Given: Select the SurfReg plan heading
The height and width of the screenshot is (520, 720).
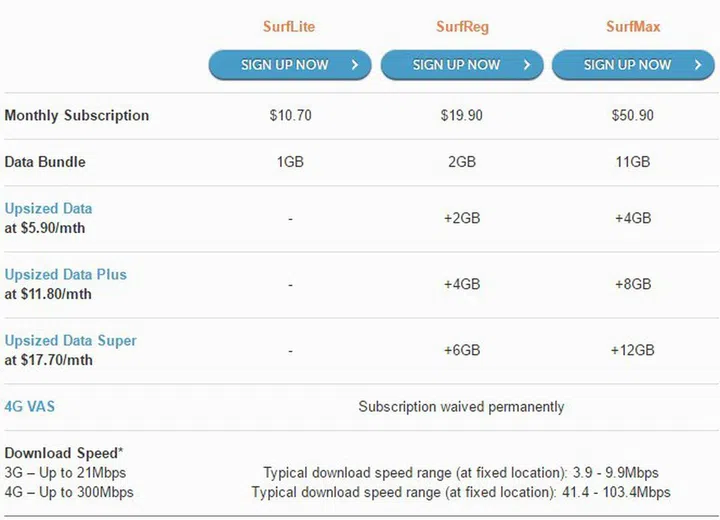Looking at the screenshot, I should pos(461,27).
